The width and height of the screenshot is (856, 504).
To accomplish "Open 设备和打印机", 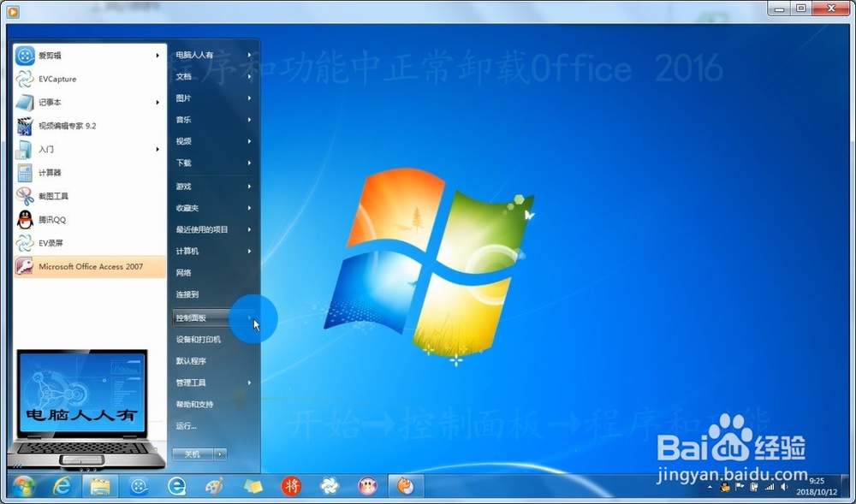I will (214, 339).
